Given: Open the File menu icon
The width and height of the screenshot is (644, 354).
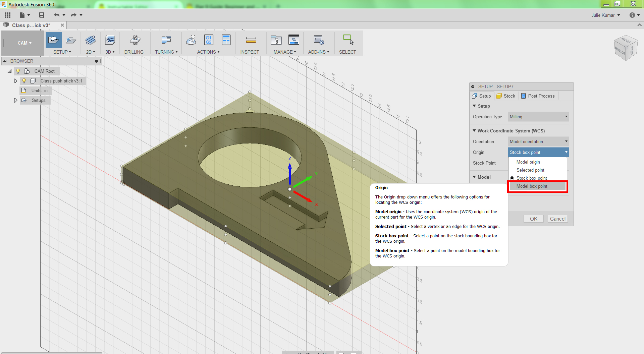Looking at the screenshot, I should pyautogui.click(x=25, y=15).
